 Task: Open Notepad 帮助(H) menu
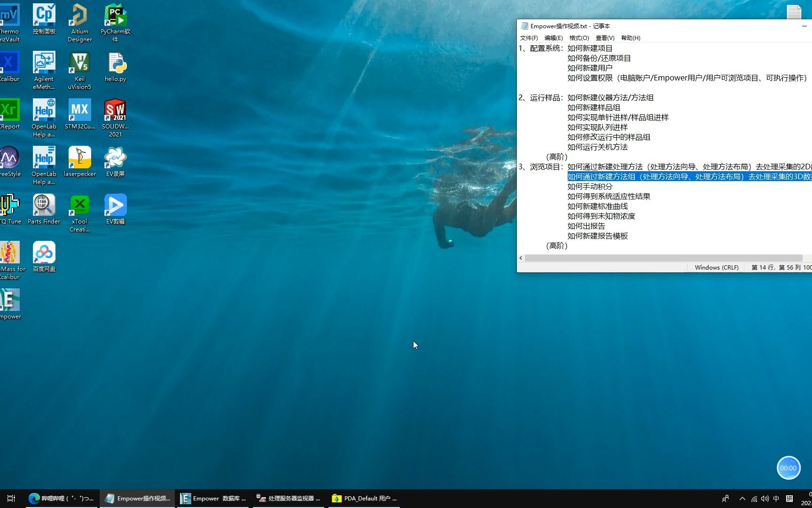click(x=631, y=38)
